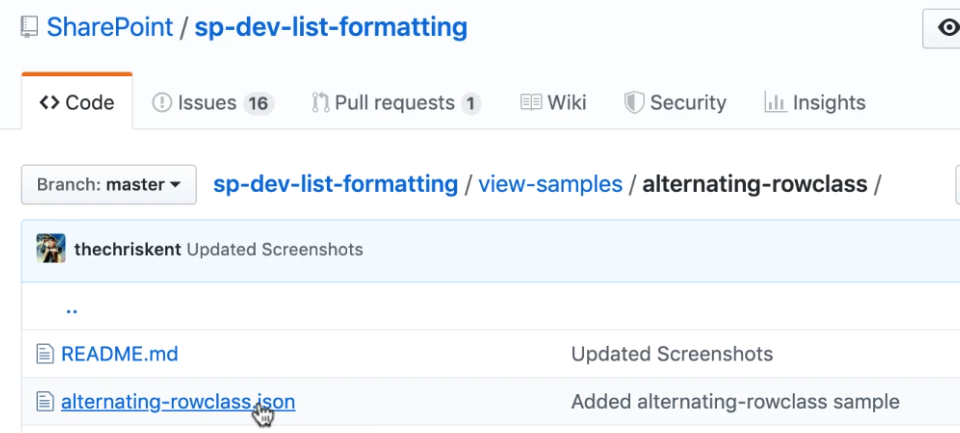Go to sp-dev-list-formatting breadcrumb root
This screenshot has width=960, height=433.
pyautogui.click(x=336, y=184)
